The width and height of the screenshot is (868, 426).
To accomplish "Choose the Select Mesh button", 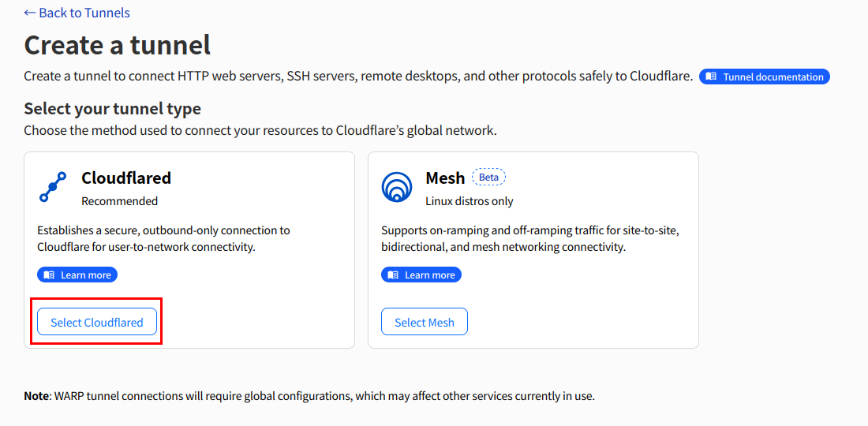I will tap(425, 322).
